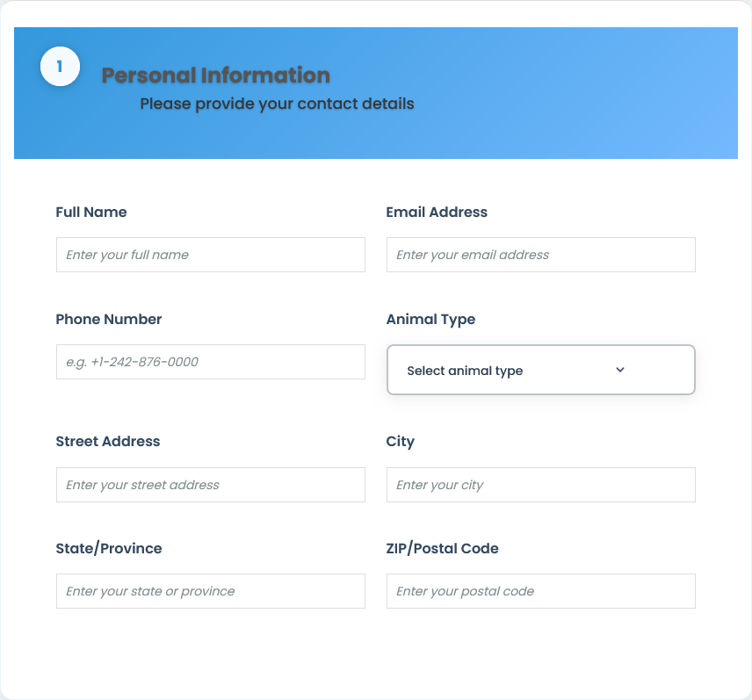Select the Phone Number field
The height and width of the screenshot is (700, 752).
coord(210,362)
